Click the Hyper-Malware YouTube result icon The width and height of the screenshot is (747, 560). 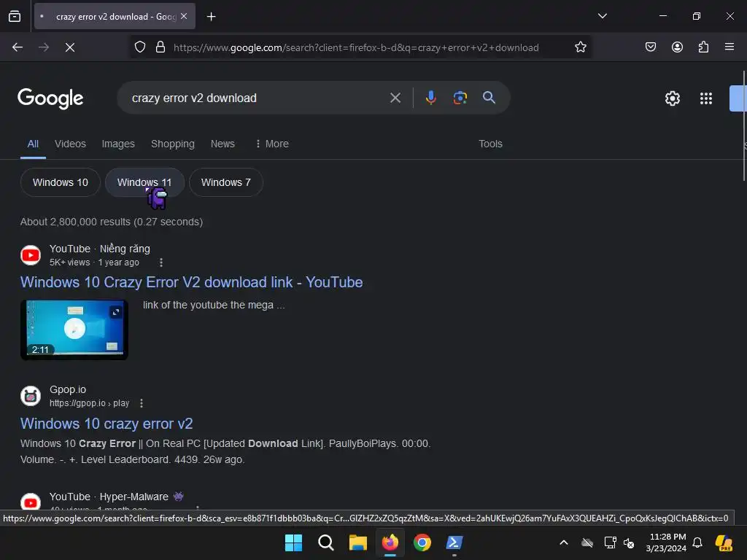(x=31, y=502)
